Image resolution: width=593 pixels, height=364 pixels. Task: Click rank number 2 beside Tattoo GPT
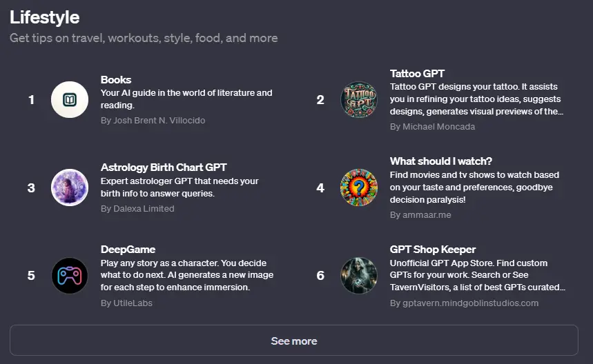click(x=320, y=100)
